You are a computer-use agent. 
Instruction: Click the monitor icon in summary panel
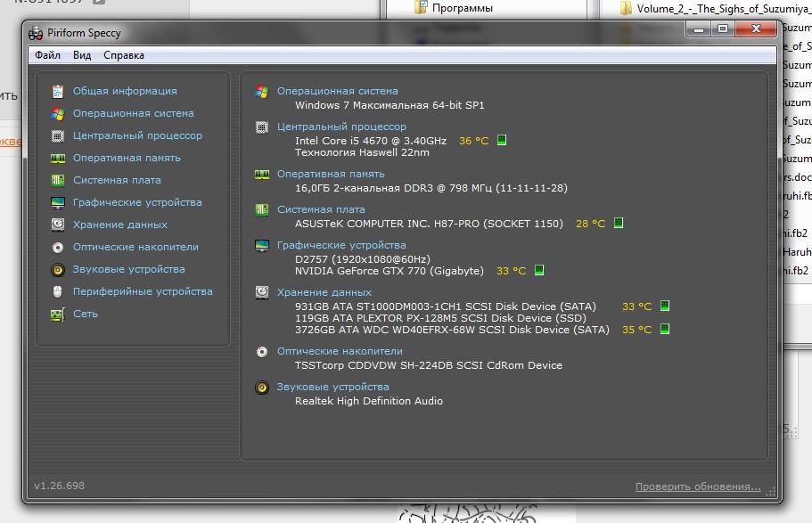(262, 245)
